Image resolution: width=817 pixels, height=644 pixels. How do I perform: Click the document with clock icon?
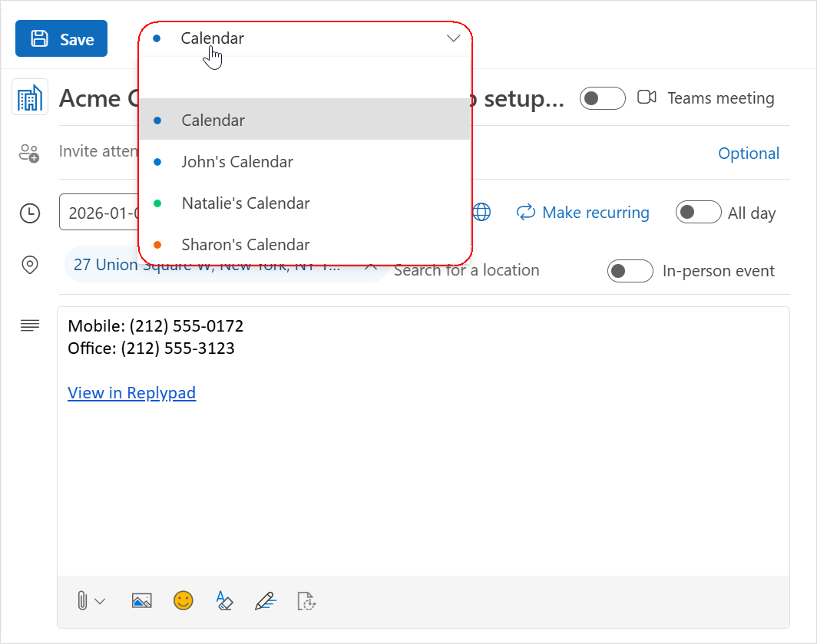pyautogui.click(x=306, y=601)
